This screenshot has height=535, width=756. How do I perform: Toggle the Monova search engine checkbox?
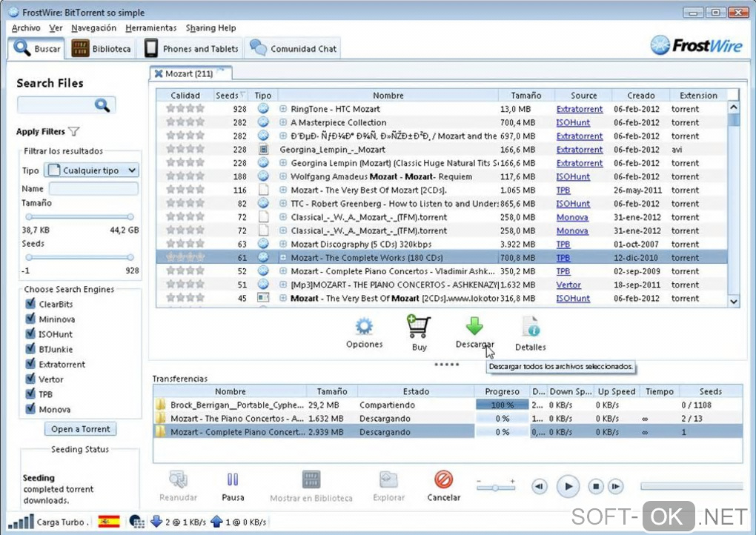click(30, 409)
